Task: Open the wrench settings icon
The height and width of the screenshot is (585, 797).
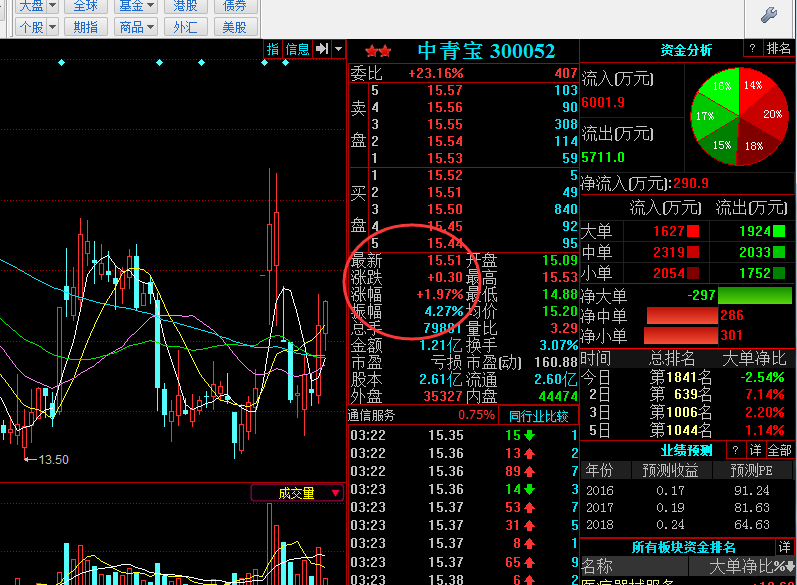Action: coord(769,15)
